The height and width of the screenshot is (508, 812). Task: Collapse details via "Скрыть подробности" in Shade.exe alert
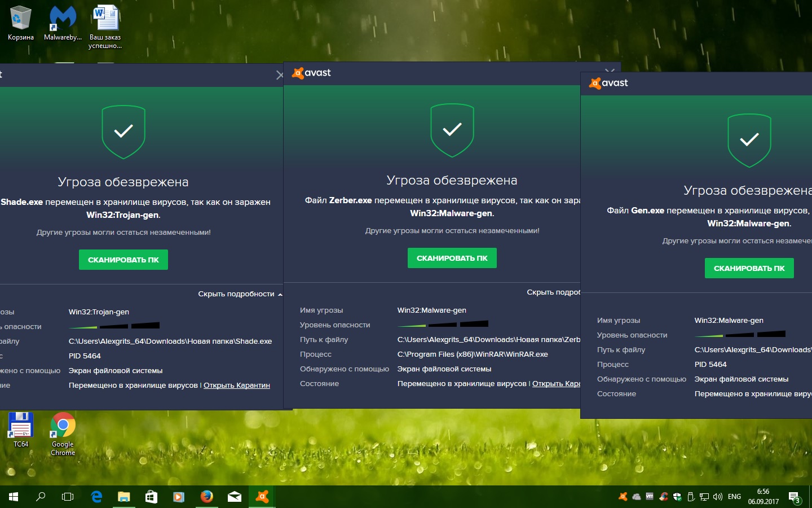point(240,294)
